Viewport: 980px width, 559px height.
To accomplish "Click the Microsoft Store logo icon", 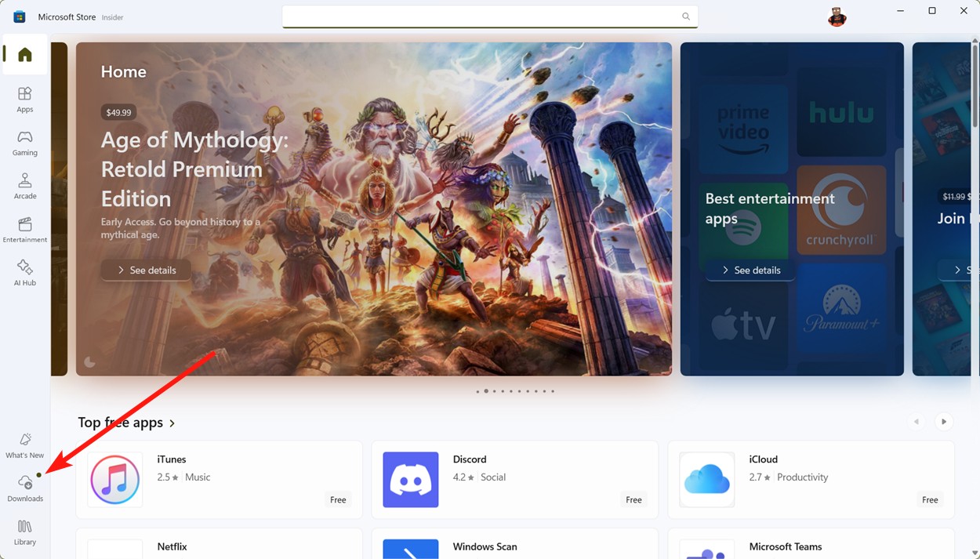I will point(20,16).
